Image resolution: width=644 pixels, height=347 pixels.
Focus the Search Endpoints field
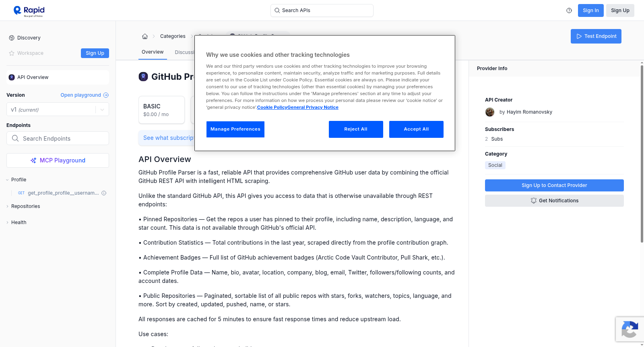(x=58, y=138)
